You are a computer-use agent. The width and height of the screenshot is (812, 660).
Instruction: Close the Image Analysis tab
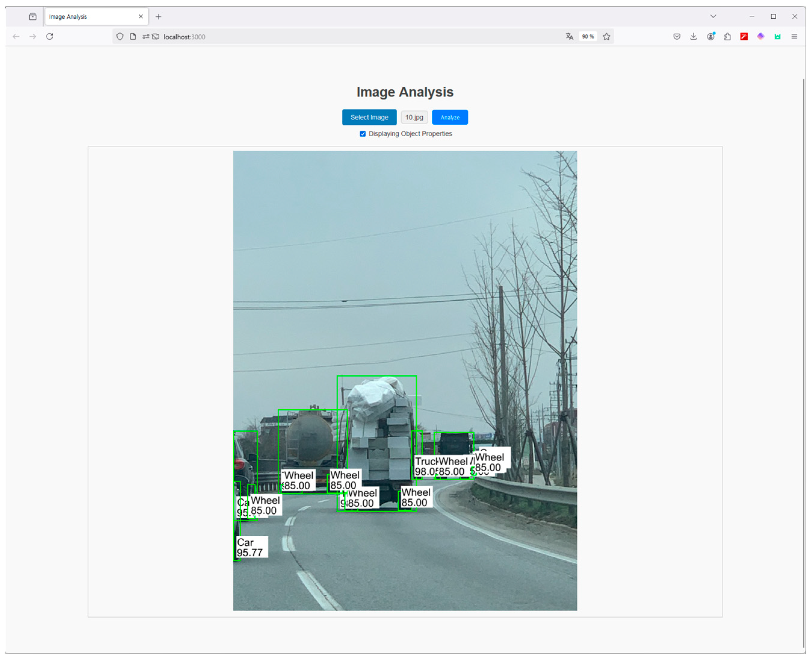pos(141,17)
